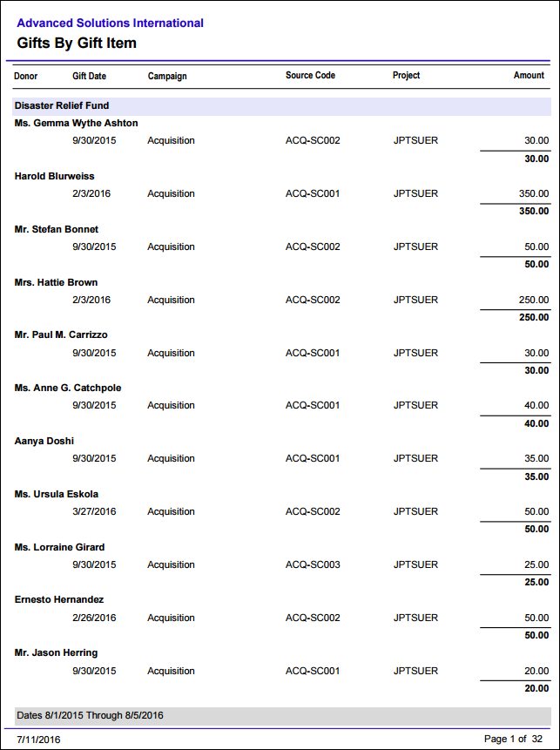Click the 7/11/2016 report date footer
560x750 pixels.
38,740
